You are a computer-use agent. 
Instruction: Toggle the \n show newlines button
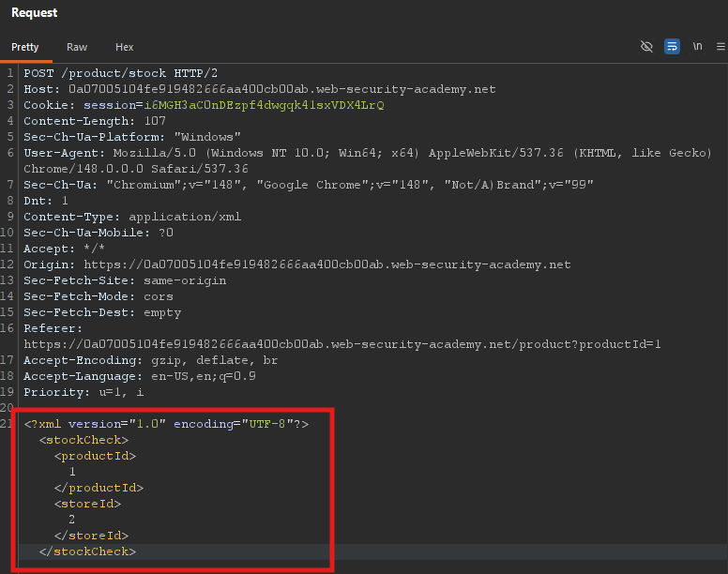tap(697, 46)
